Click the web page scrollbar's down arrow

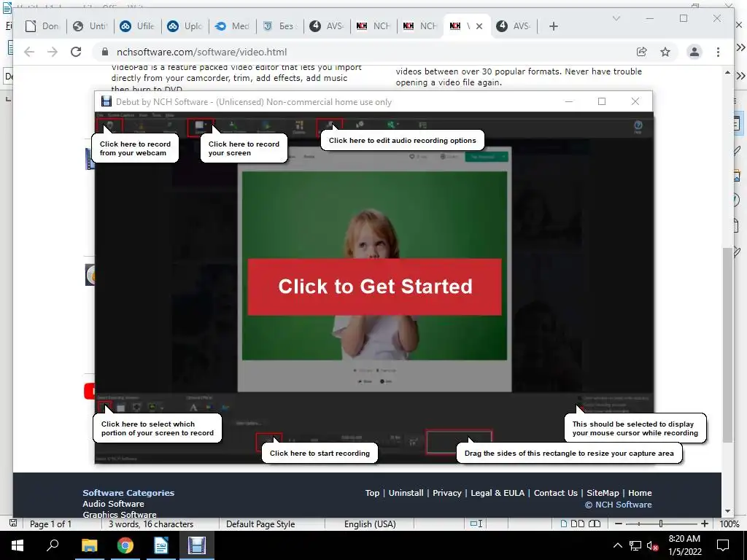(727, 511)
